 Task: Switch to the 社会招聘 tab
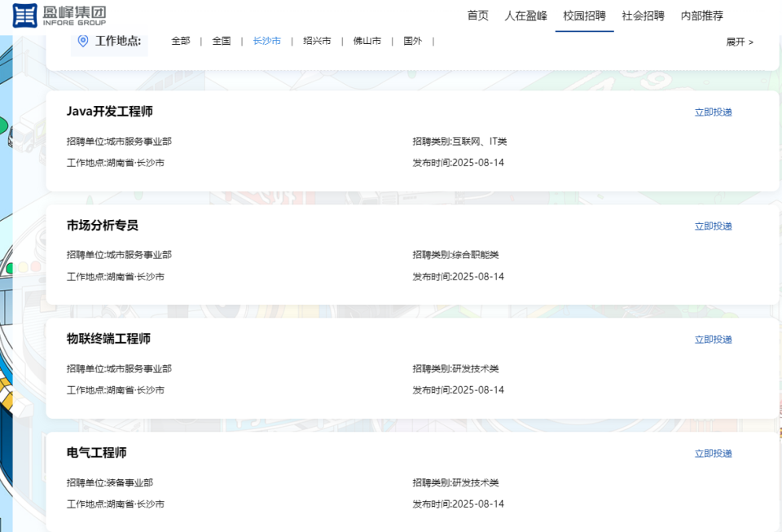pos(644,15)
